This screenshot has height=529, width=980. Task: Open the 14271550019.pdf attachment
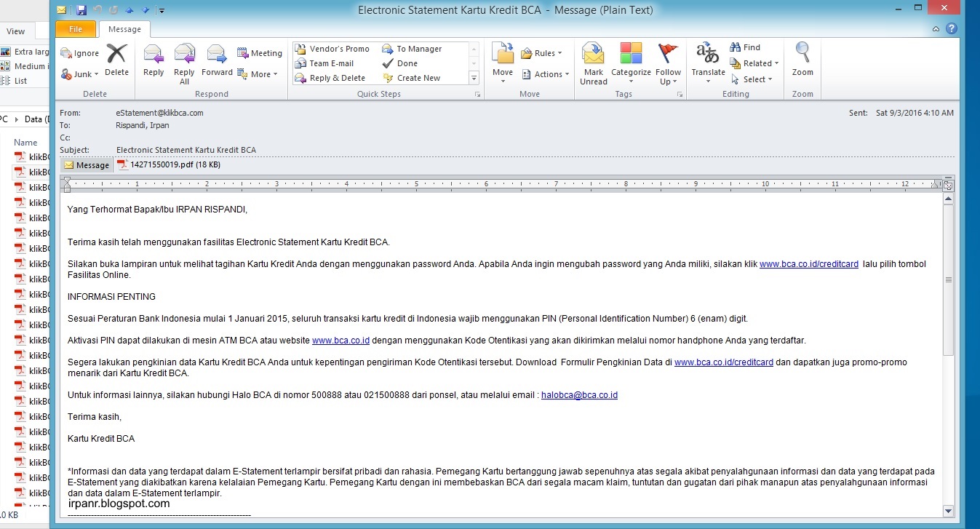pyautogui.click(x=170, y=165)
